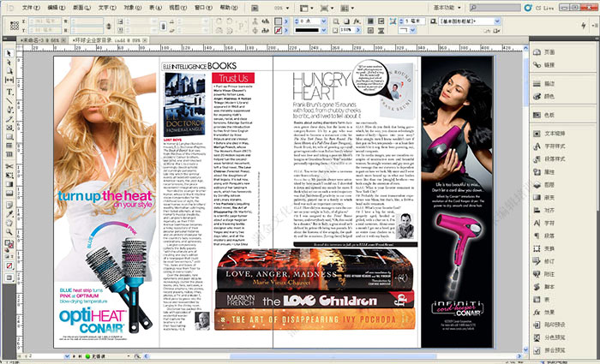
Task: Open the stroke style dropdown
Action: [324, 30]
